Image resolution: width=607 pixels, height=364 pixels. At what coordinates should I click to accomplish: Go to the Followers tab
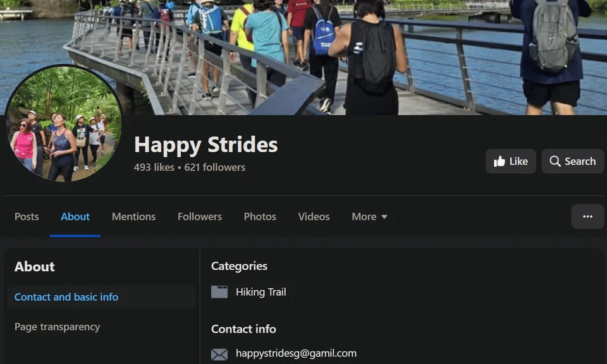200,217
